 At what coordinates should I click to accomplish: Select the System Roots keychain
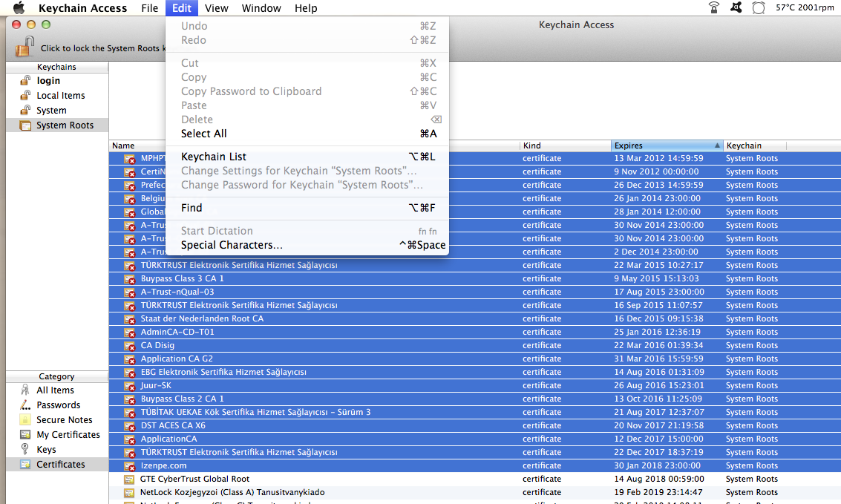click(x=57, y=125)
